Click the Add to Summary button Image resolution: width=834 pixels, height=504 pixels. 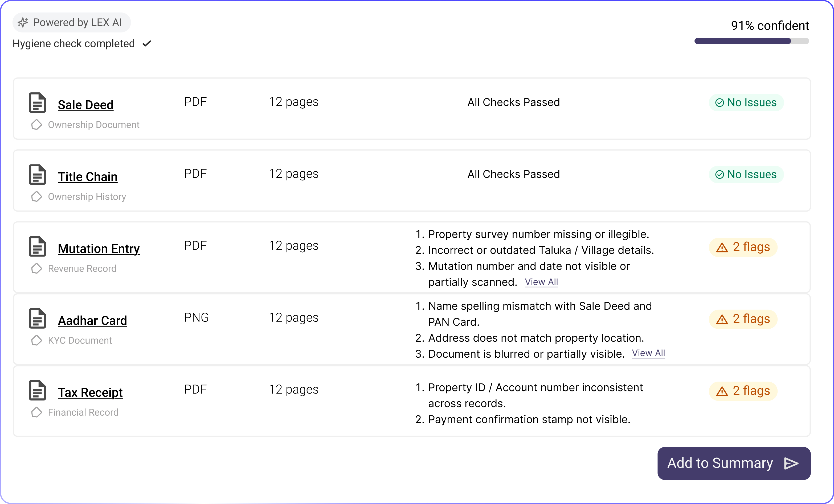click(734, 463)
